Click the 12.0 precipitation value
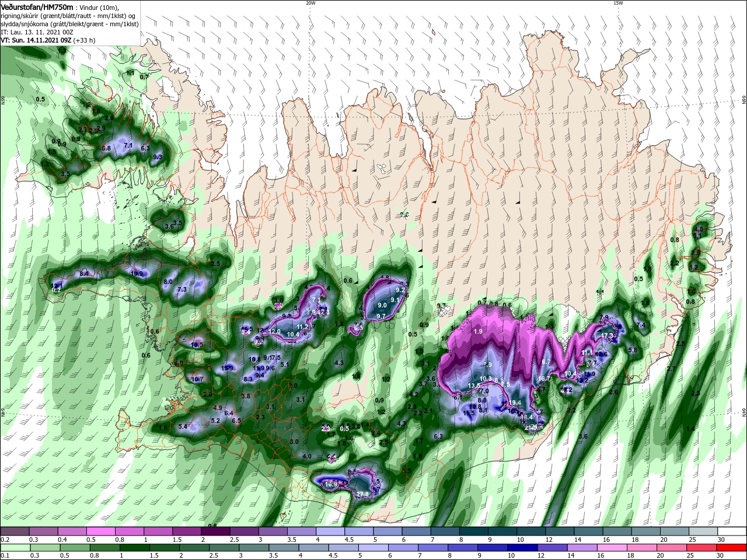The image size is (747, 560). coord(275,331)
